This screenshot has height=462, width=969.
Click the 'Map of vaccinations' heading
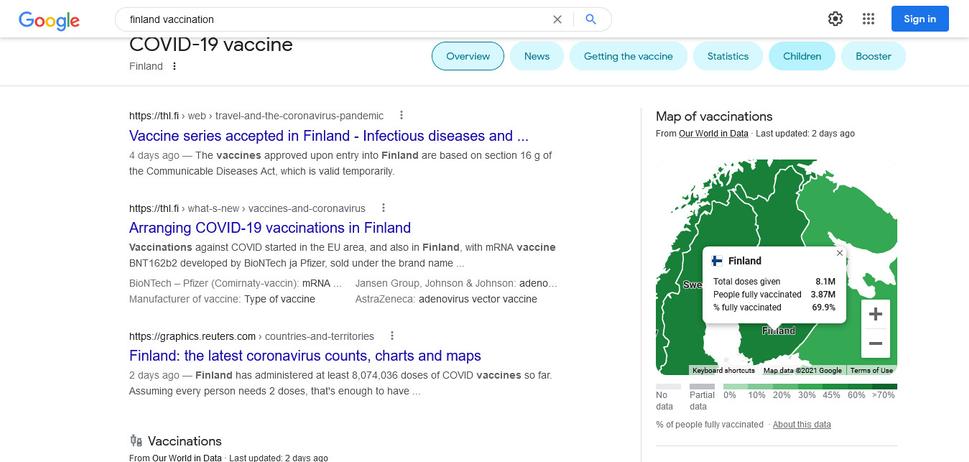tap(714, 116)
